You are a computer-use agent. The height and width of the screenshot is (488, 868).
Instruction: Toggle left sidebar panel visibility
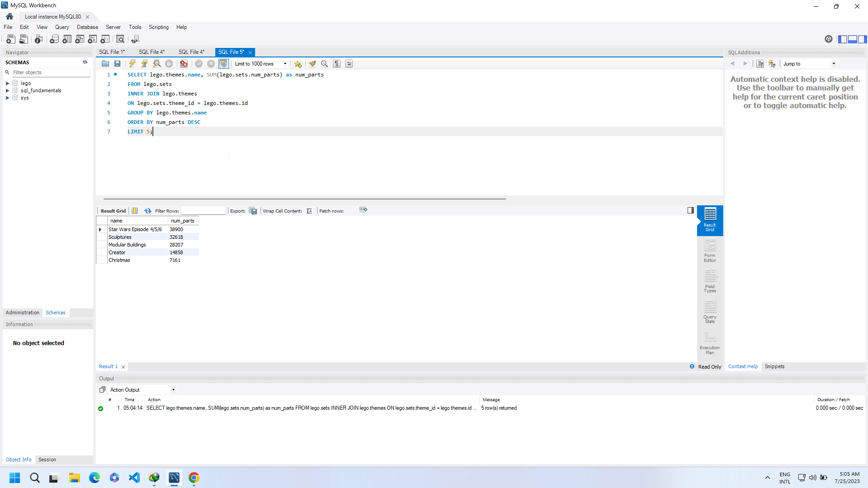pos(843,39)
